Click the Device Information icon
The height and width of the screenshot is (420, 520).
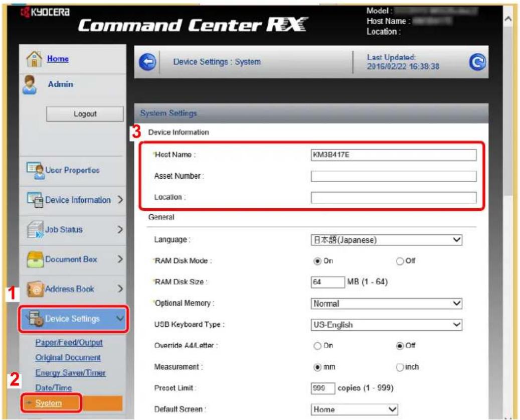coord(35,200)
